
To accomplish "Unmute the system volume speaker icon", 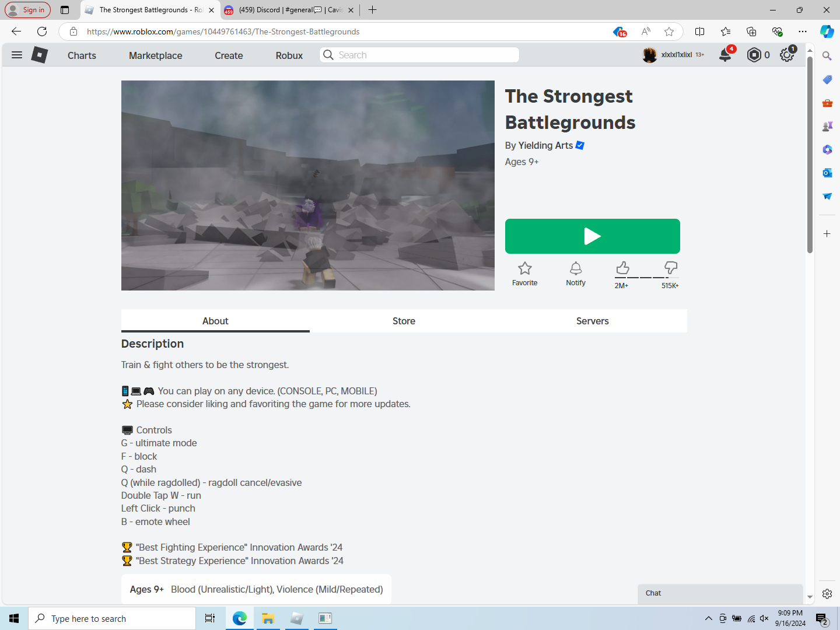I will coord(764,618).
